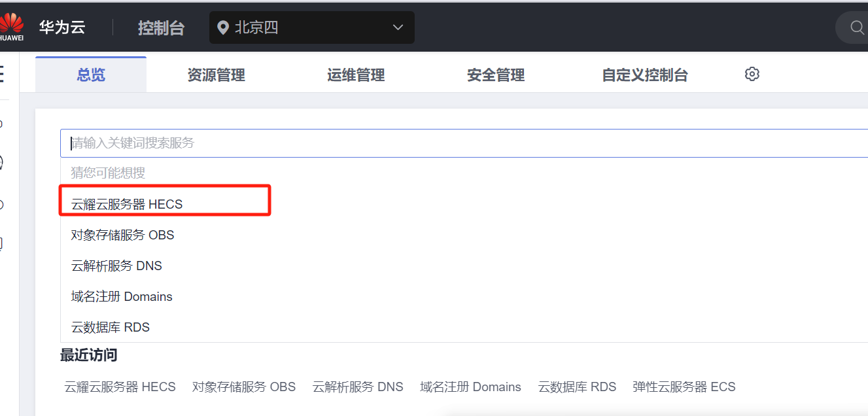The height and width of the screenshot is (416, 868).
Task: Open the 资源管理 tab
Action: tap(216, 75)
